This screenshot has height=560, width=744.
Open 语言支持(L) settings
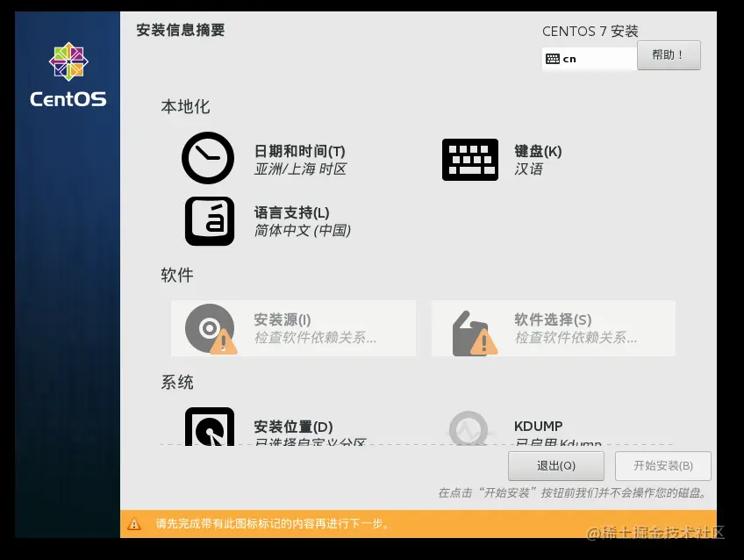coord(292,212)
